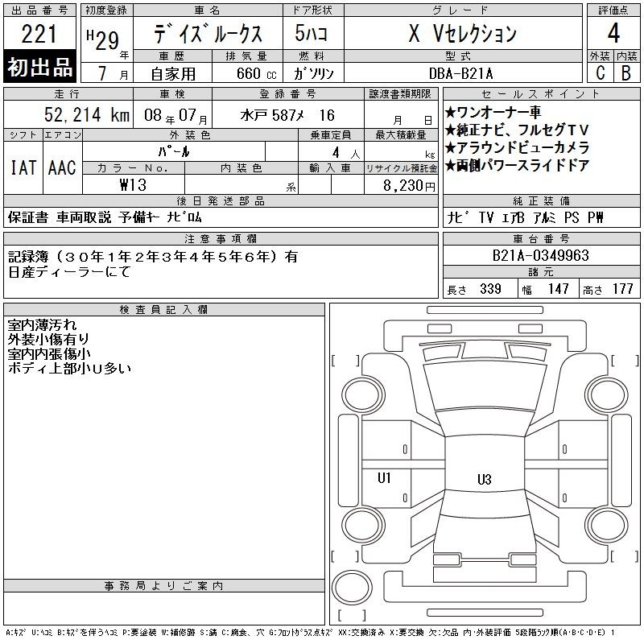The height and width of the screenshot is (644, 644).
Task: Click the U3 roof damage mark
Action: click(485, 479)
